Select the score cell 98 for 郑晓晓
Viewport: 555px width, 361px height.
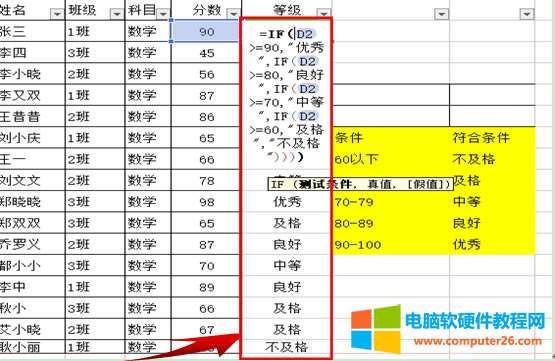(x=206, y=202)
